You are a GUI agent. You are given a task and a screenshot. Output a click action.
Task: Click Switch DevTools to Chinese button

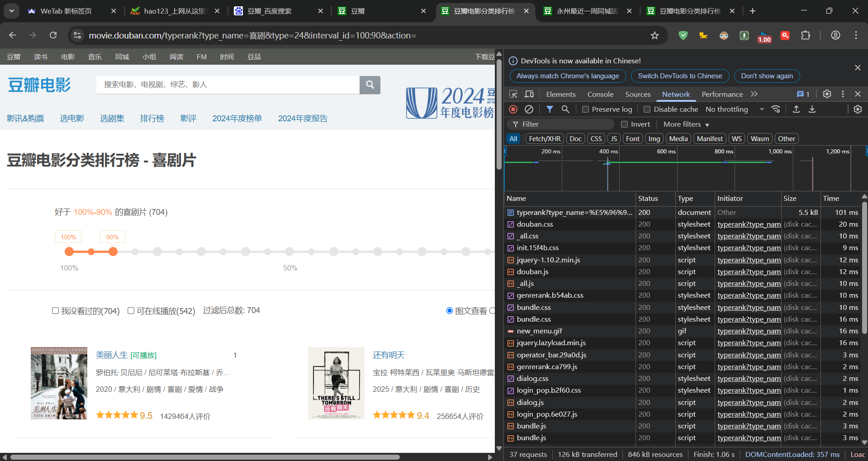pos(680,76)
